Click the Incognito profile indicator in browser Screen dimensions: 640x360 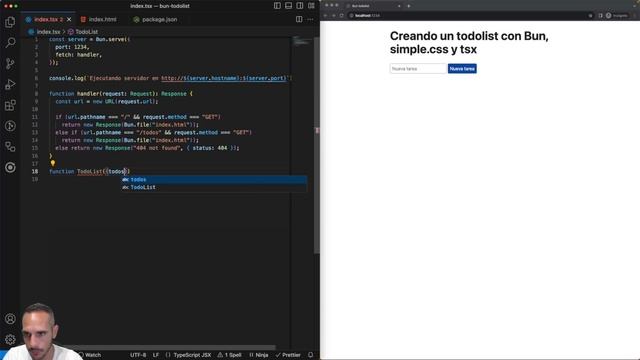pyautogui.click(x=617, y=16)
